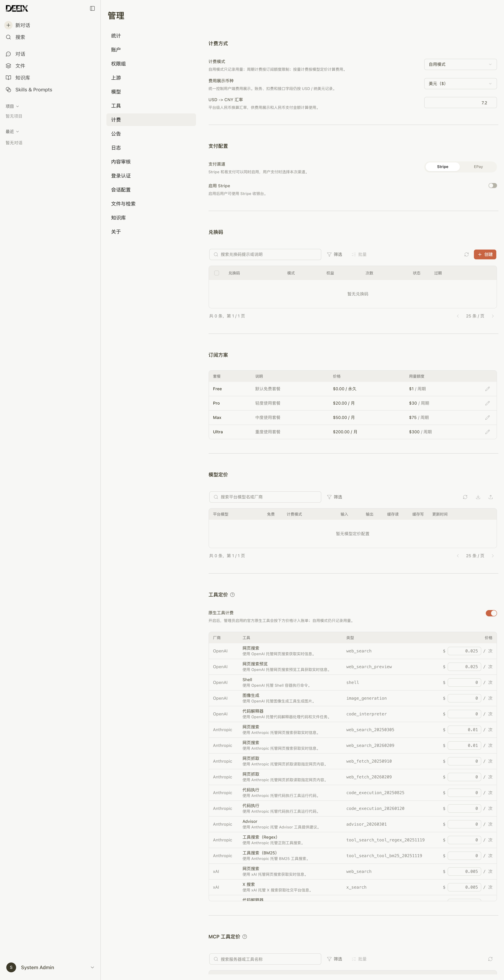504x980 pixels.
Task: Change 兑换码 page size 25 条 / 页
Action: point(475,316)
